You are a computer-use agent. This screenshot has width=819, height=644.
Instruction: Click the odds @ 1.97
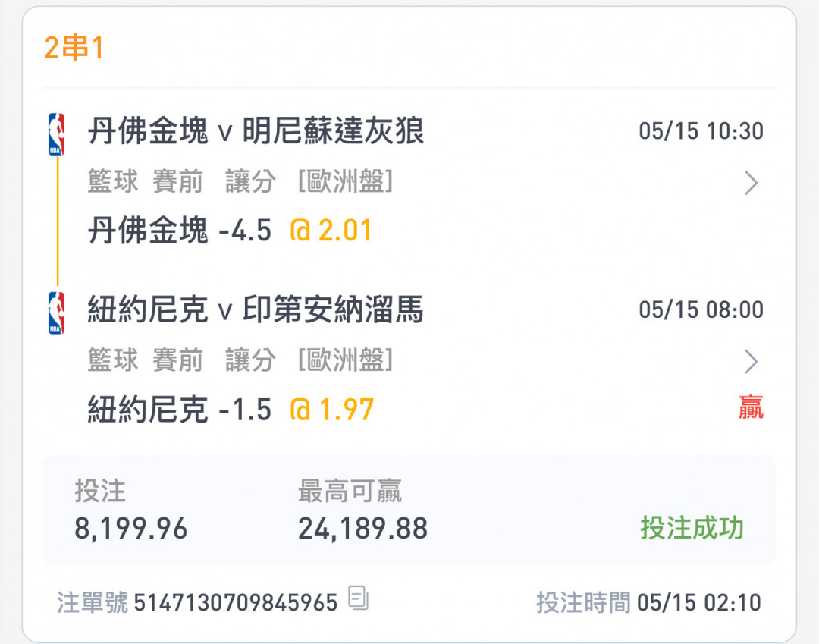331,410
